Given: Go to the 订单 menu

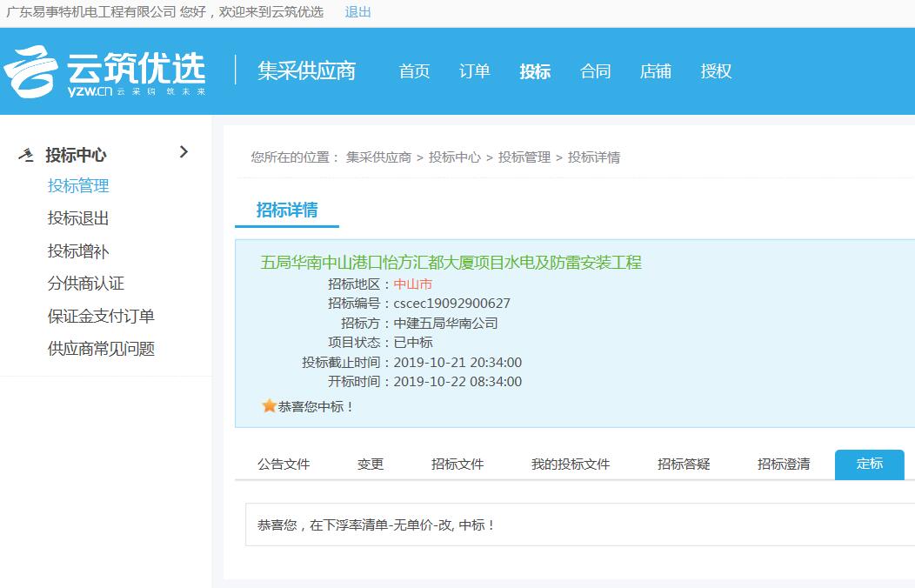Looking at the screenshot, I should pyautogui.click(x=474, y=71).
